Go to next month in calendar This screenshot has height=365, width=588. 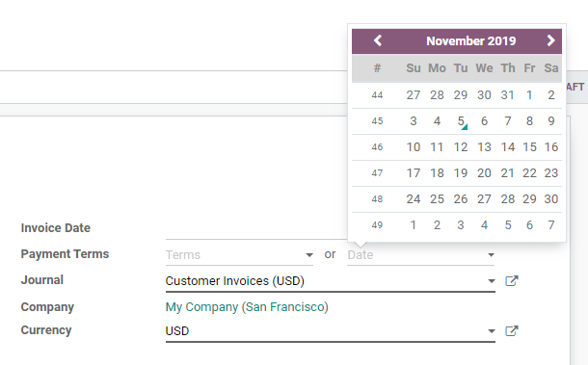coord(550,40)
